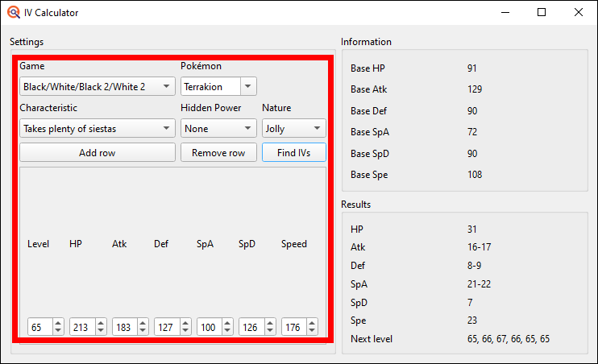Decrease the SpD stat value
The width and height of the screenshot is (598, 364).
(269, 331)
